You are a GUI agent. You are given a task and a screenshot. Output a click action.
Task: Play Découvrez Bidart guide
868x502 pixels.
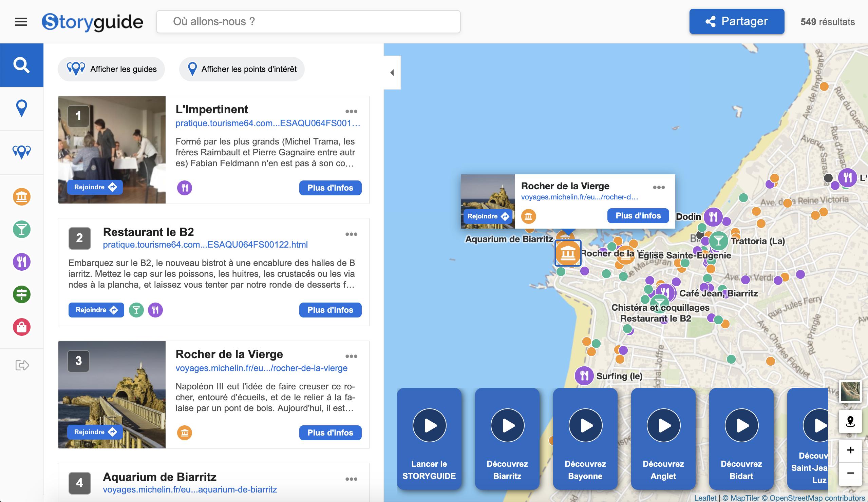coord(741,439)
